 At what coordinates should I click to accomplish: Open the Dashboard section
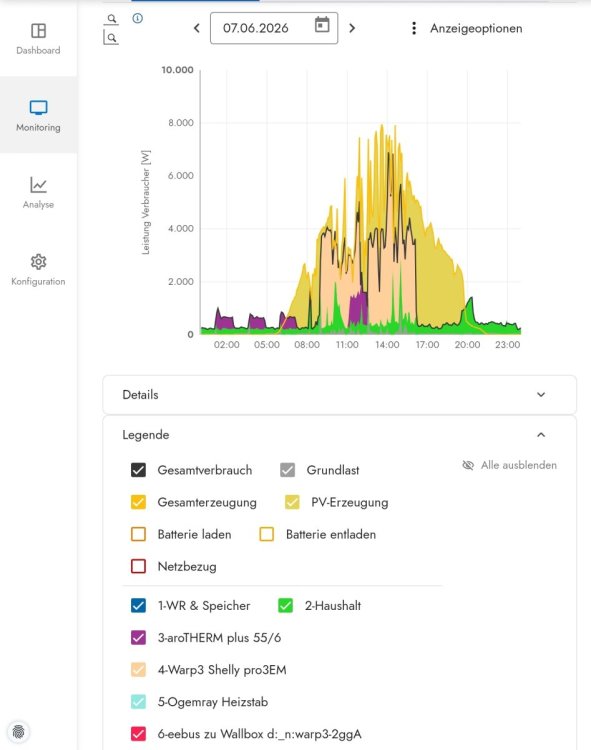[x=38, y=39]
